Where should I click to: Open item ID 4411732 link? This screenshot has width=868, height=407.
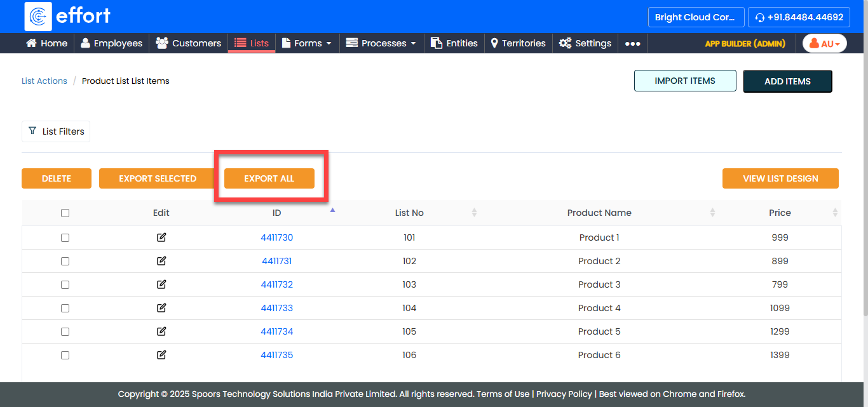pyautogui.click(x=276, y=284)
